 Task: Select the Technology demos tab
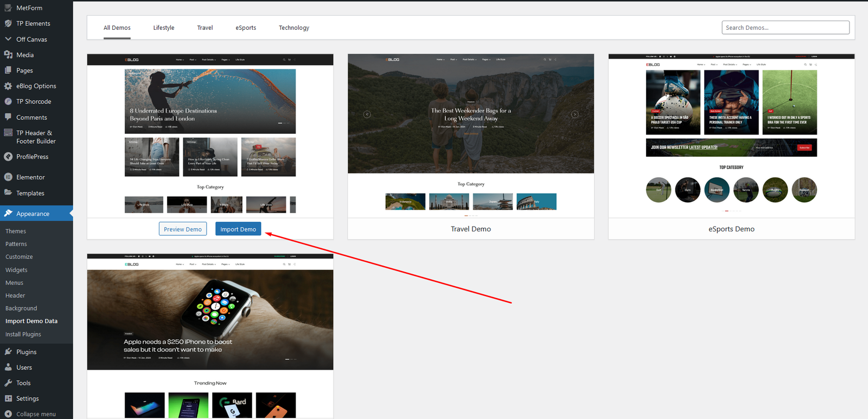(293, 28)
